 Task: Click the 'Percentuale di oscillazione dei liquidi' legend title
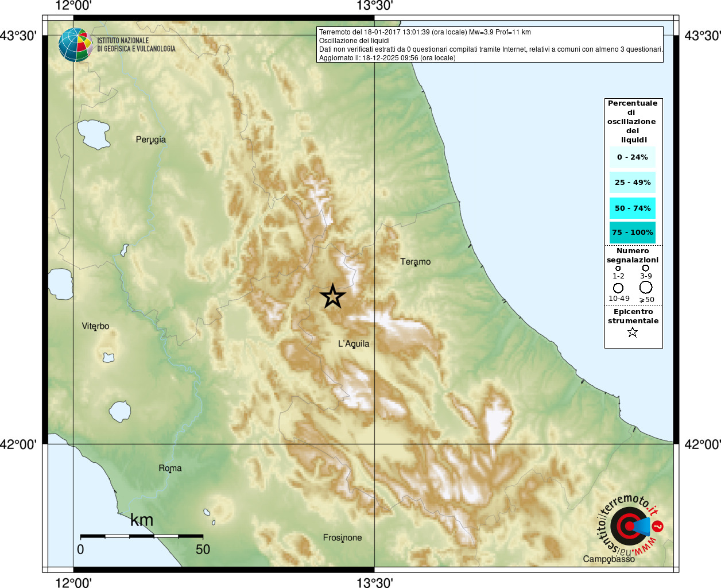click(632, 122)
